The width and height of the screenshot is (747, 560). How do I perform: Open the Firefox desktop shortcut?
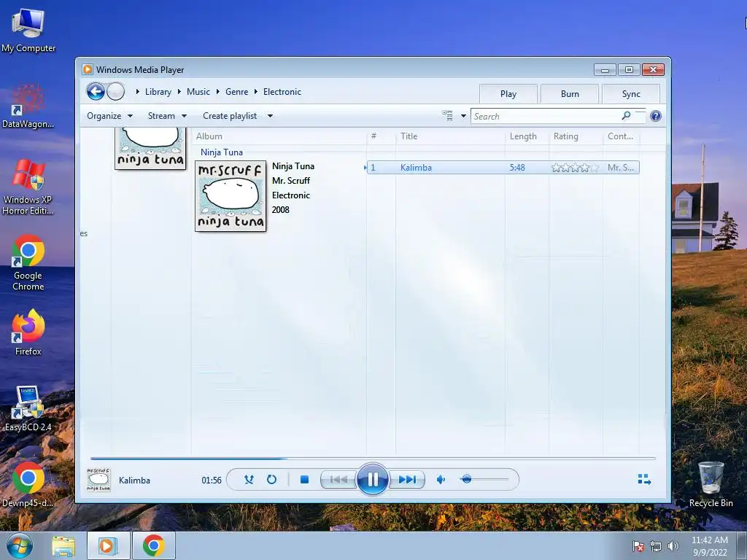coord(28,332)
